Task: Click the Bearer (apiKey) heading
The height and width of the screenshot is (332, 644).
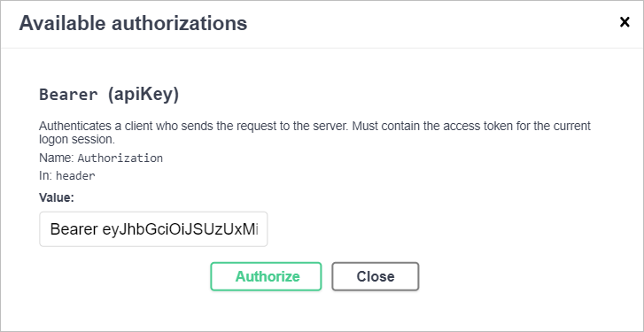Action: click(109, 95)
